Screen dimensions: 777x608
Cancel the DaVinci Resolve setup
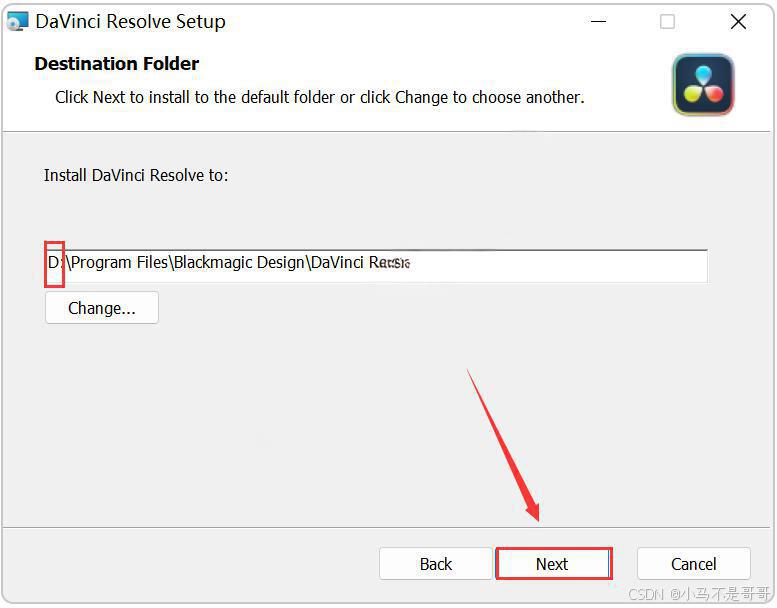click(693, 563)
